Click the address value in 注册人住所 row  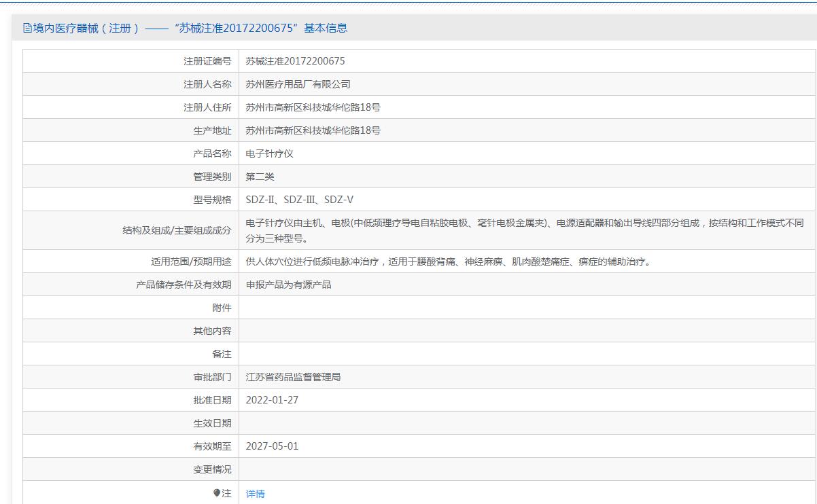(x=313, y=107)
